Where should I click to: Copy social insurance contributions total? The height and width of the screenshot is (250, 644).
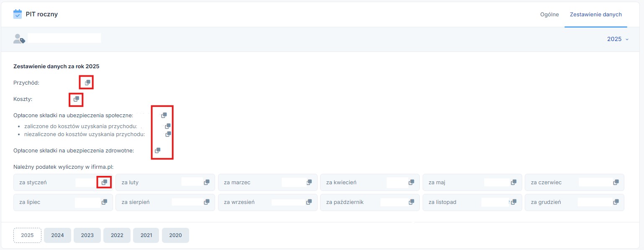click(x=164, y=115)
